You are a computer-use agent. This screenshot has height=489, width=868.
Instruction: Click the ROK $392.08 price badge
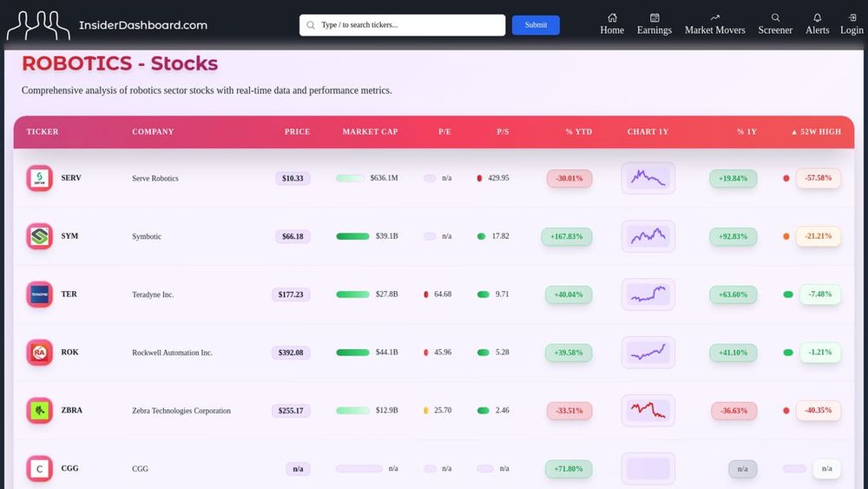point(291,353)
